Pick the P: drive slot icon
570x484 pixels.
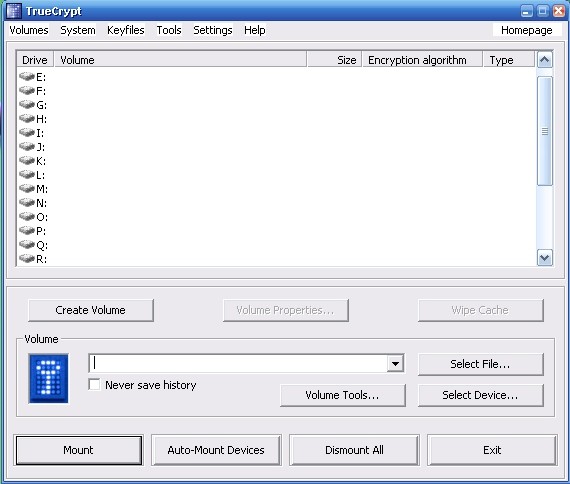27,231
